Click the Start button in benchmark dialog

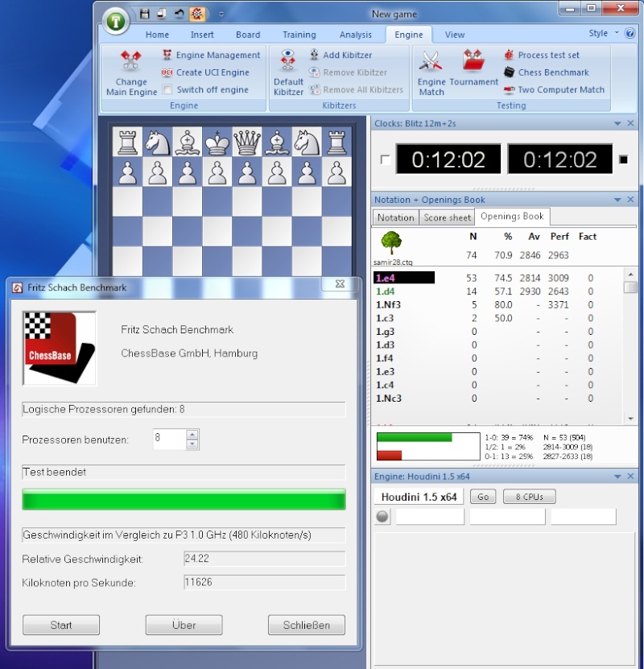point(61,625)
